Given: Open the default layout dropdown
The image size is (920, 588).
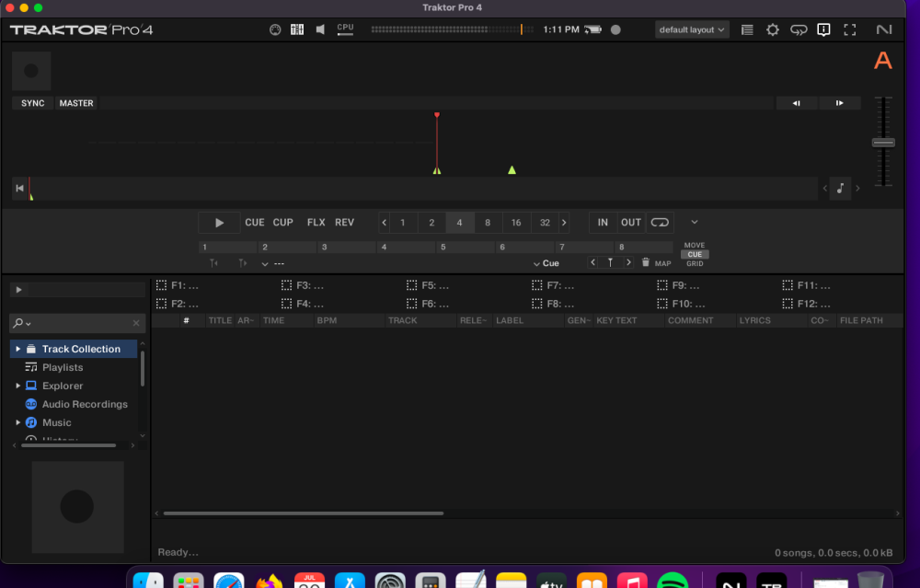Looking at the screenshot, I should pyautogui.click(x=692, y=29).
